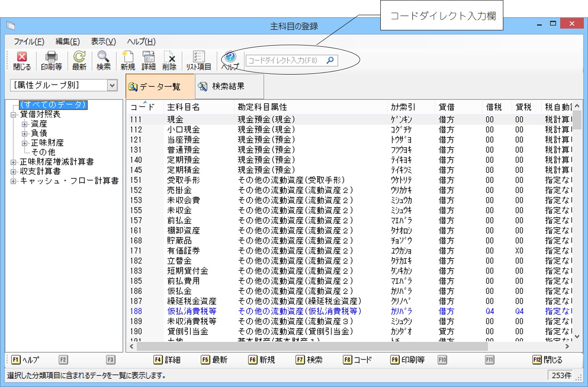
Task: Select the 仮払消費税等 row with code 188
Action: (x=192, y=311)
